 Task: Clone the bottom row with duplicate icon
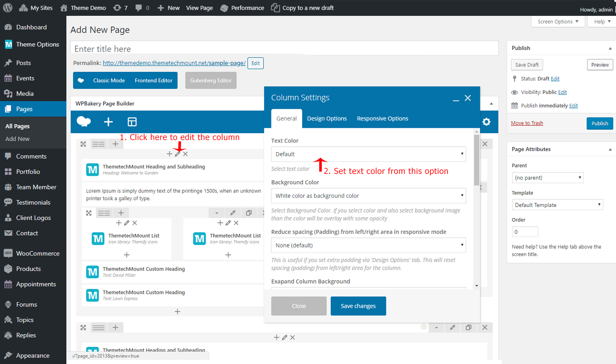point(468,327)
